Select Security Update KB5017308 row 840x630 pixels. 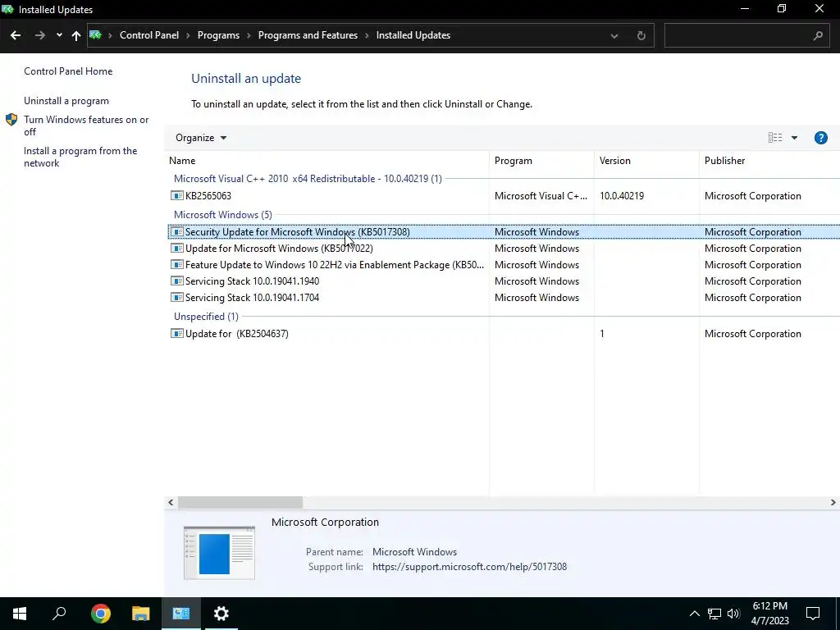[504, 232]
